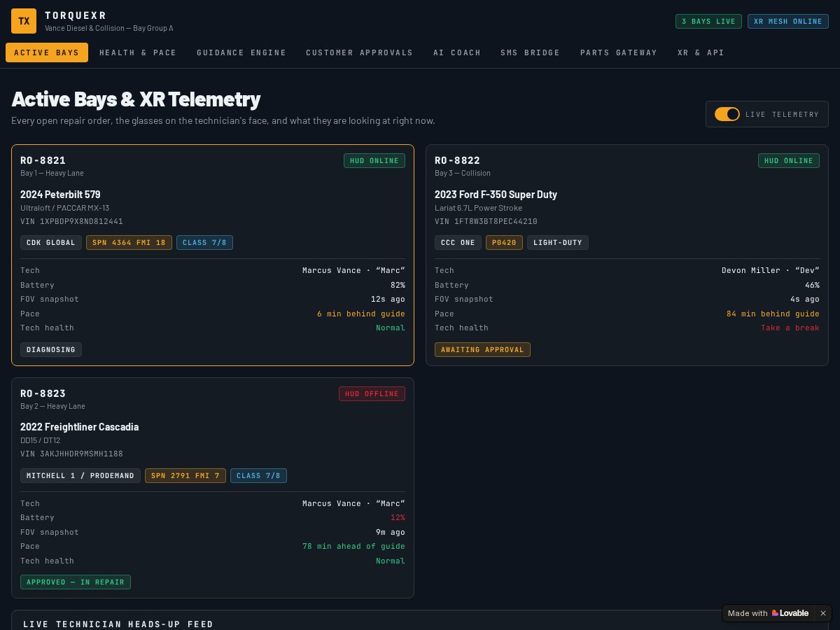Image resolution: width=840 pixels, height=630 pixels.
Task: Click VIN 3AKJHHDR9MSMH1188
Action: 71,454
